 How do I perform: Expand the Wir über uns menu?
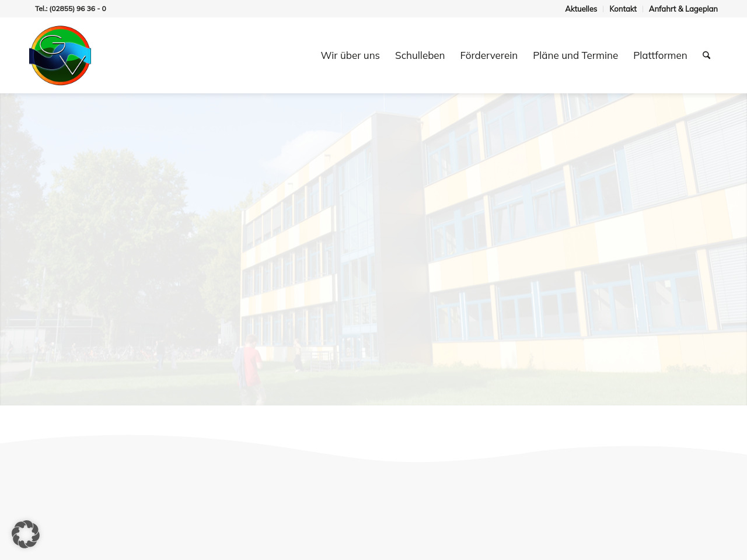[350, 55]
